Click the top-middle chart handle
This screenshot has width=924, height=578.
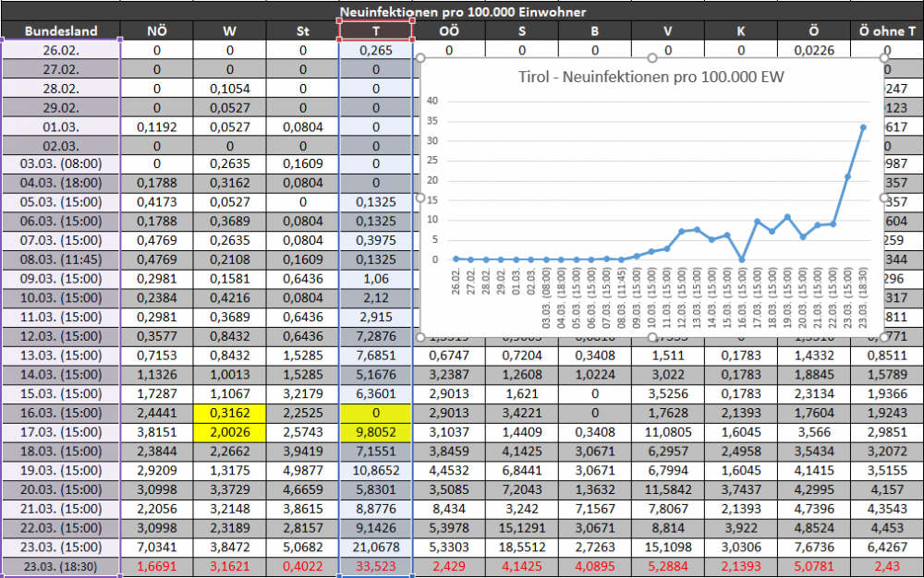coord(651,57)
